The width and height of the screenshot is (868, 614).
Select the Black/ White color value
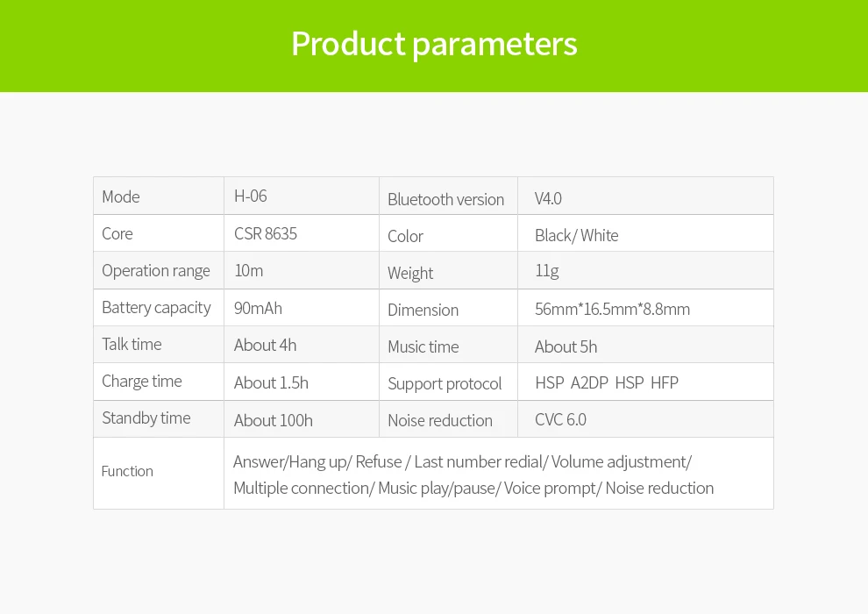coord(576,235)
